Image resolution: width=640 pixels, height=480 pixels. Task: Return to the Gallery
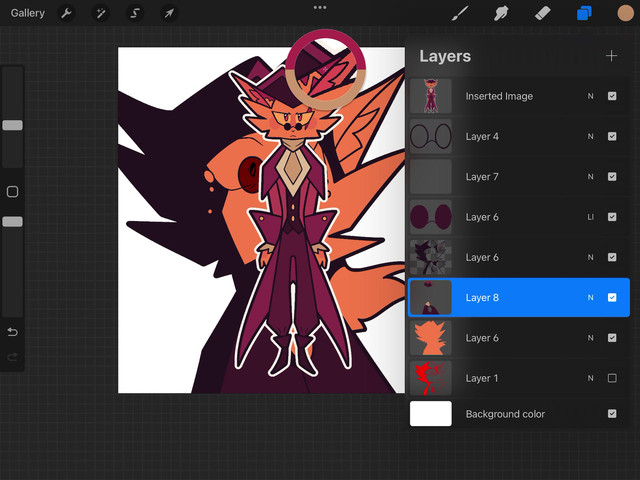tap(28, 13)
